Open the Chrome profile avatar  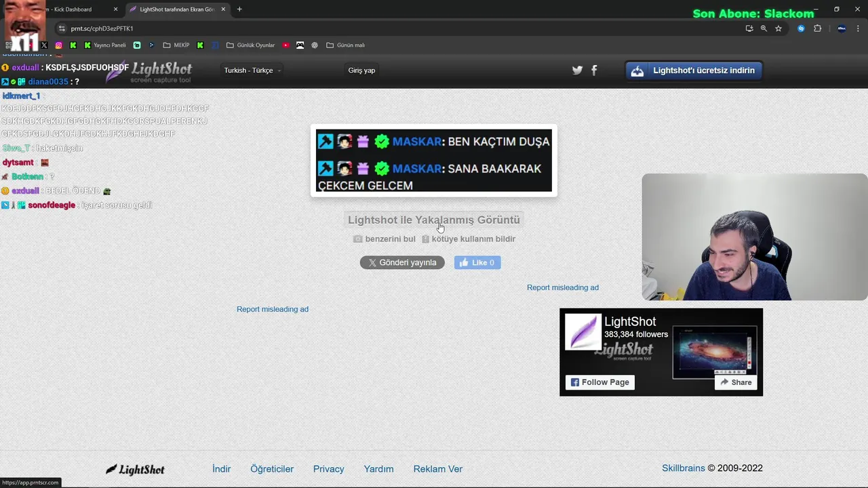click(842, 28)
